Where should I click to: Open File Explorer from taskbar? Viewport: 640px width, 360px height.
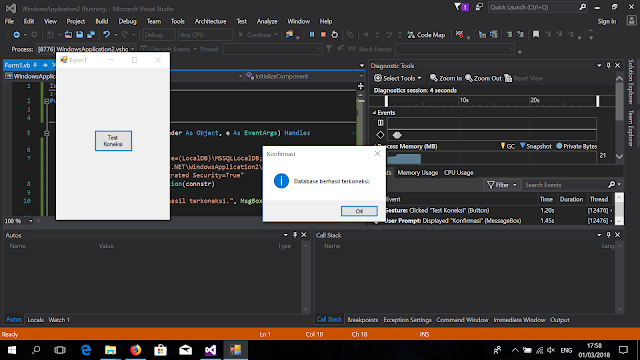[x=110, y=350]
